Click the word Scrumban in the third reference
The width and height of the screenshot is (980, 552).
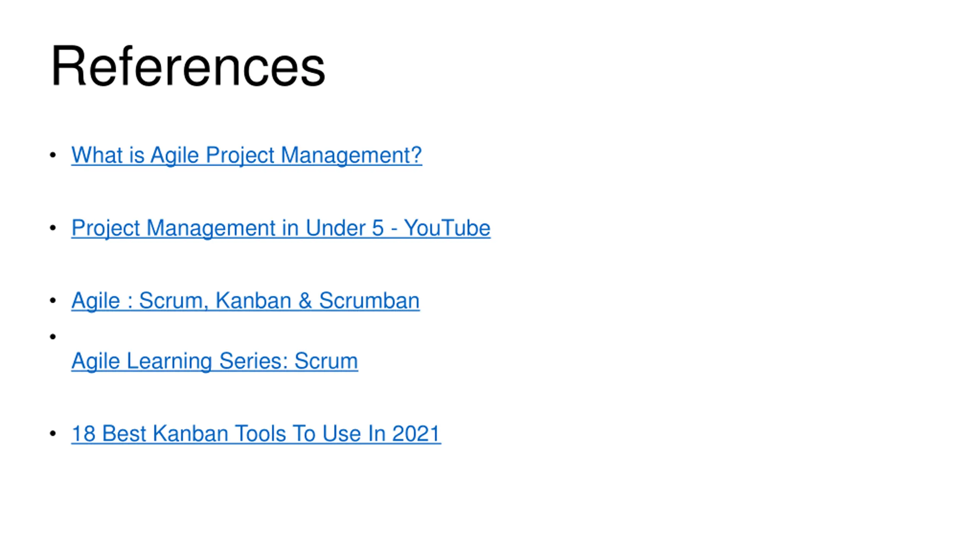[x=369, y=300]
